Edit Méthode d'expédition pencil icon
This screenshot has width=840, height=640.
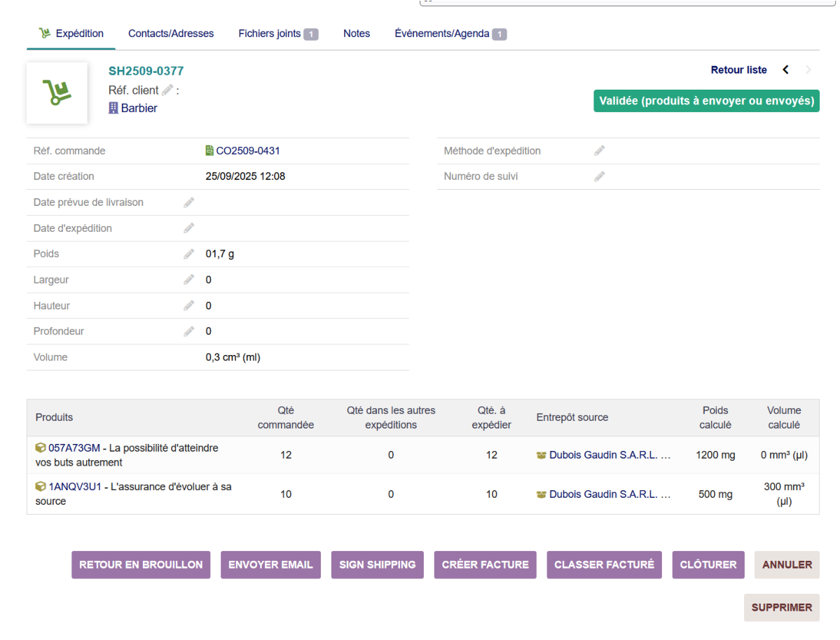tap(600, 151)
